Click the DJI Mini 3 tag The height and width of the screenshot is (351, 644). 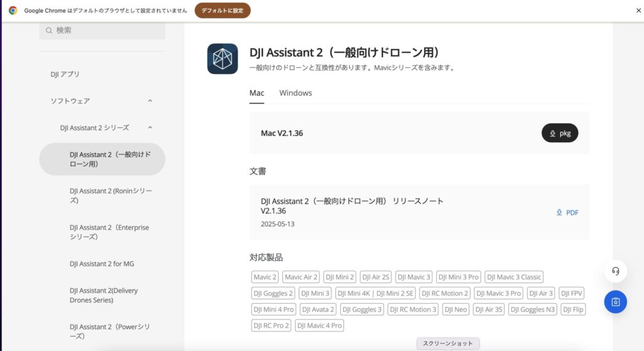(x=315, y=293)
